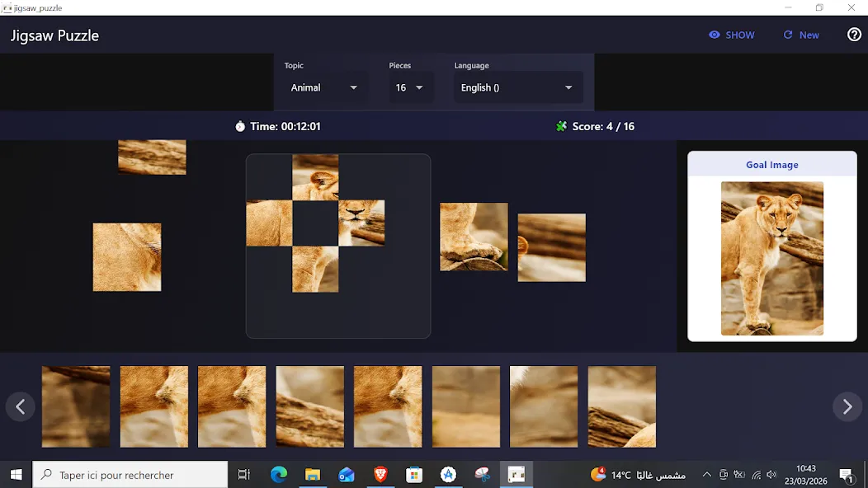Pick the loose piece right of the paw piece

click(551, 247)
